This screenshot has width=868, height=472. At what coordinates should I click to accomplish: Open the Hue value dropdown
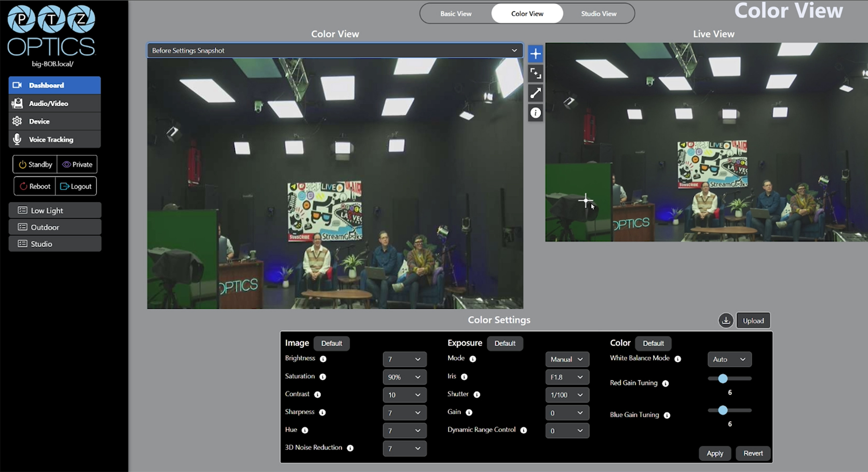pos(405,431)
